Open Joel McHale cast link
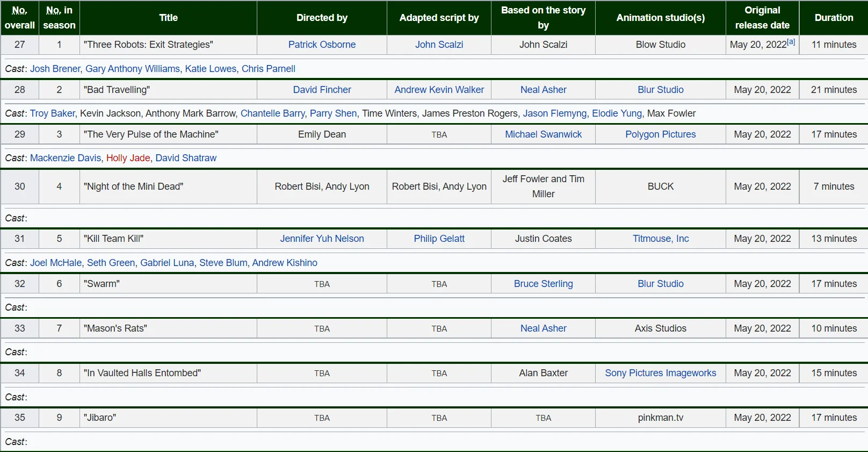 point(56,263)
